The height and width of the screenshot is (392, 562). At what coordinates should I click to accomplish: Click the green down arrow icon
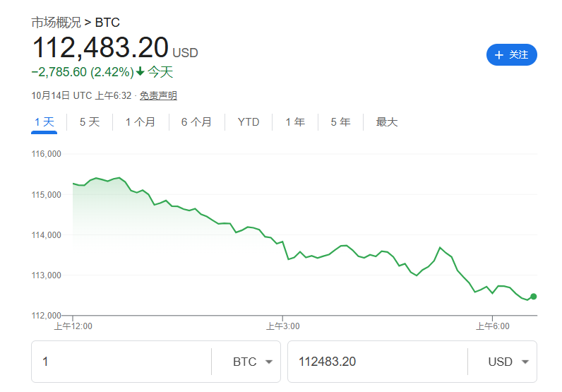point(140,71)
